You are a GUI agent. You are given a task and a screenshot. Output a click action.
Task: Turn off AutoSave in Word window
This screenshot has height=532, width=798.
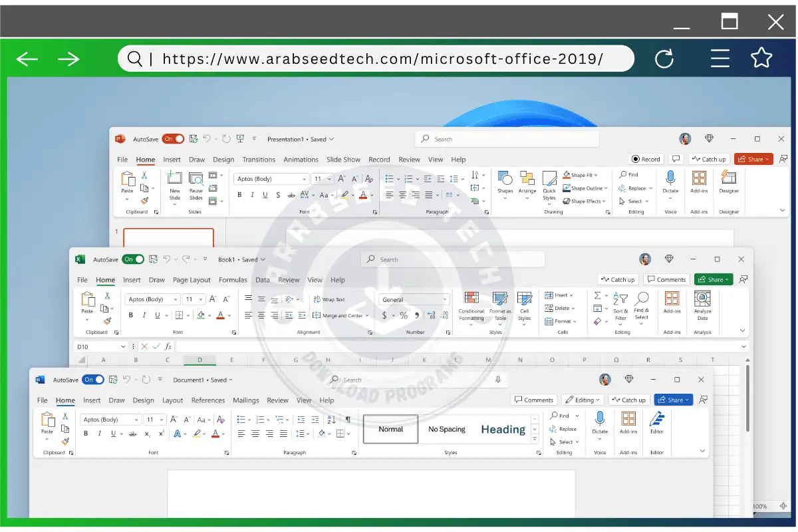[x=93, y=380]
